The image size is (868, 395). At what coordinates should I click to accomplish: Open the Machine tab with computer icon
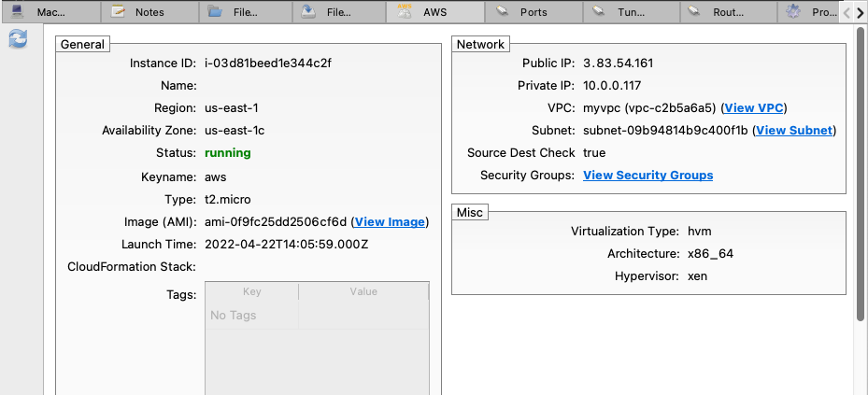click(51, 12)
